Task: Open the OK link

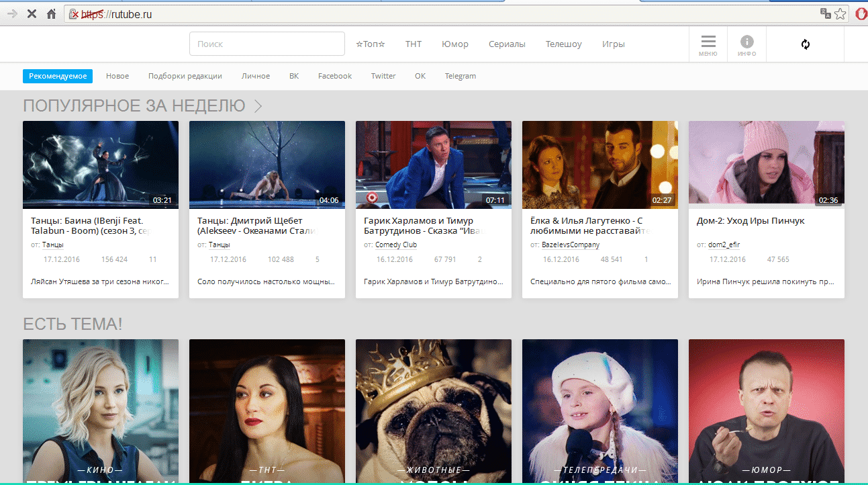Action: [420, 76]
